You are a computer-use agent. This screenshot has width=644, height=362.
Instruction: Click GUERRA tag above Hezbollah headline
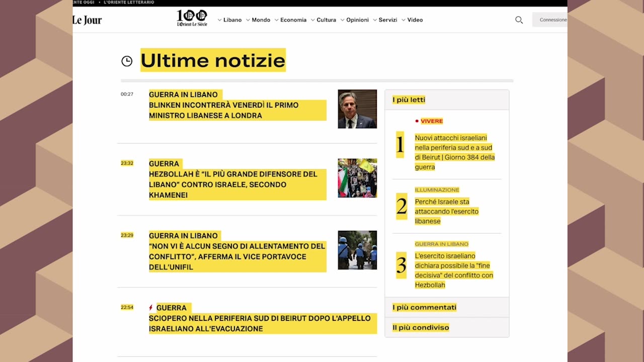165,163
